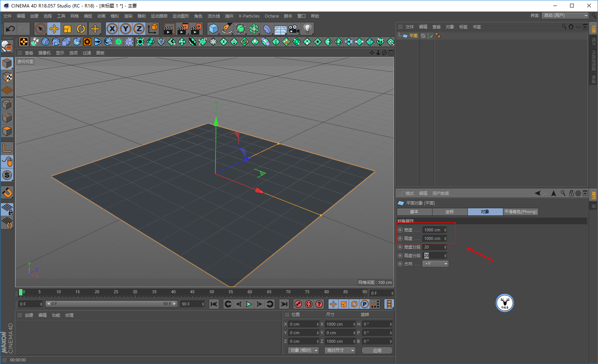Click the Camera object icon
598x364 pixels.
[x=294, y=29]
